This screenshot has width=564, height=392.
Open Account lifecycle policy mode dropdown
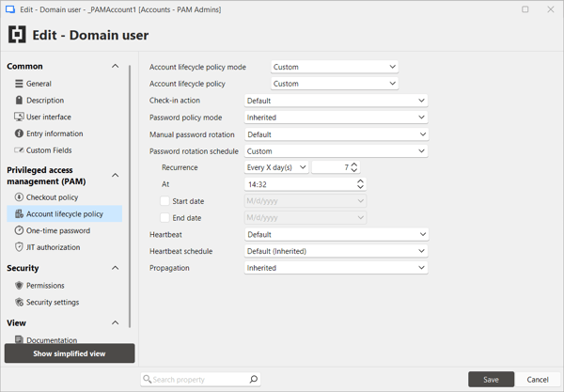point(334,67)
